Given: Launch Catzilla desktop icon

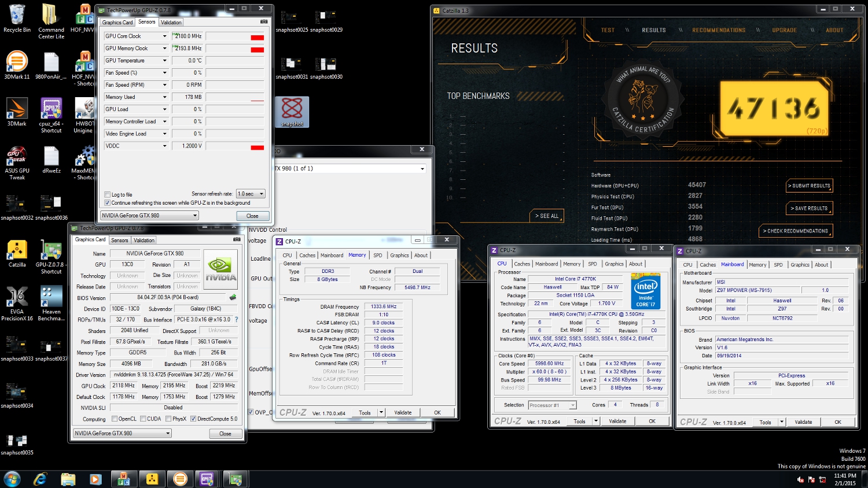Looking at the screenshot, I should pyautogui.click(x=17, y=253).
